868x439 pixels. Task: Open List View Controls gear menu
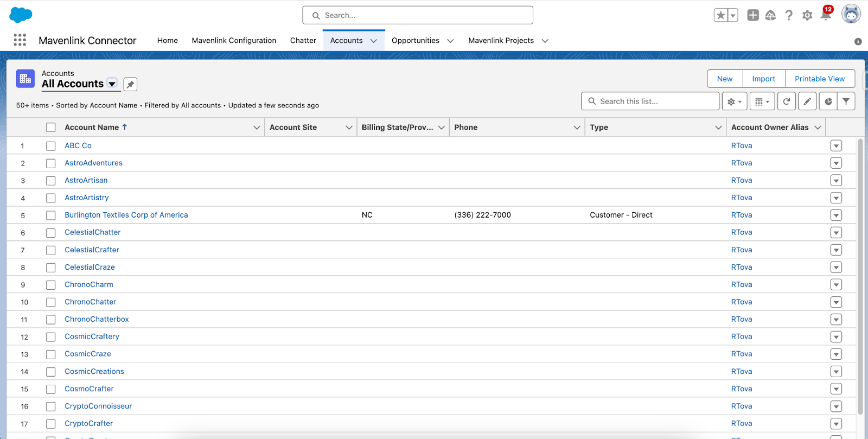[x=735, y=101]
